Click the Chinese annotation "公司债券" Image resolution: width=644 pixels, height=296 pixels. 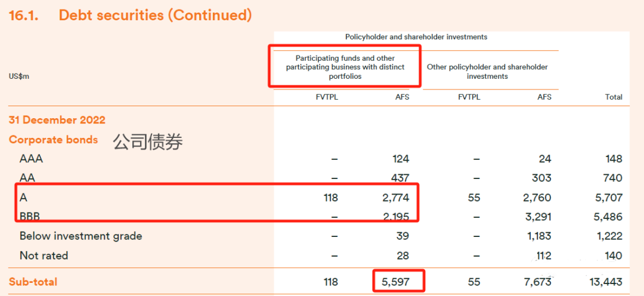pos(148,141)
